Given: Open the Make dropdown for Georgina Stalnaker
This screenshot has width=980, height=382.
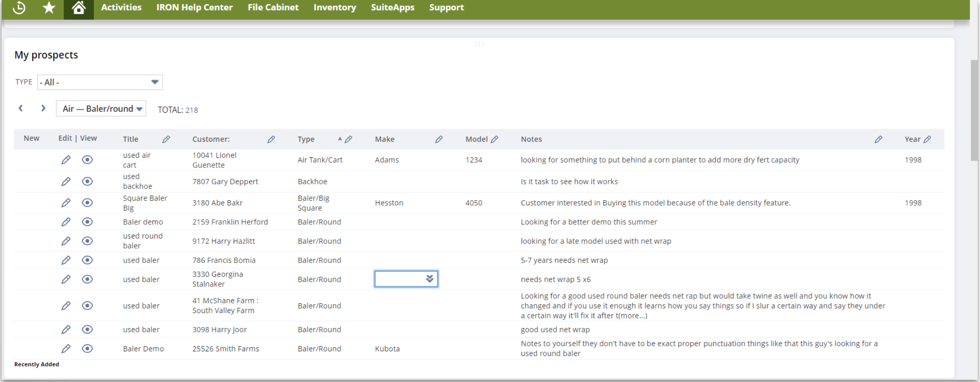Looking at the screenshot, I should [429, 279].
